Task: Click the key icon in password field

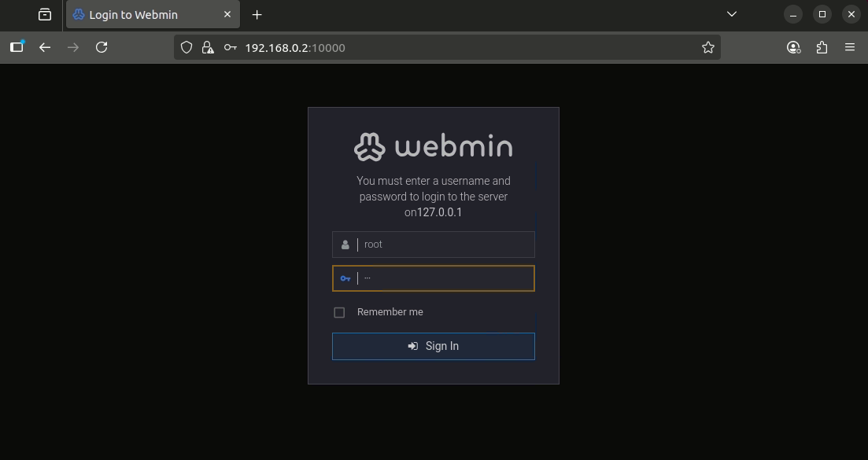Action: tap(345, 278)
